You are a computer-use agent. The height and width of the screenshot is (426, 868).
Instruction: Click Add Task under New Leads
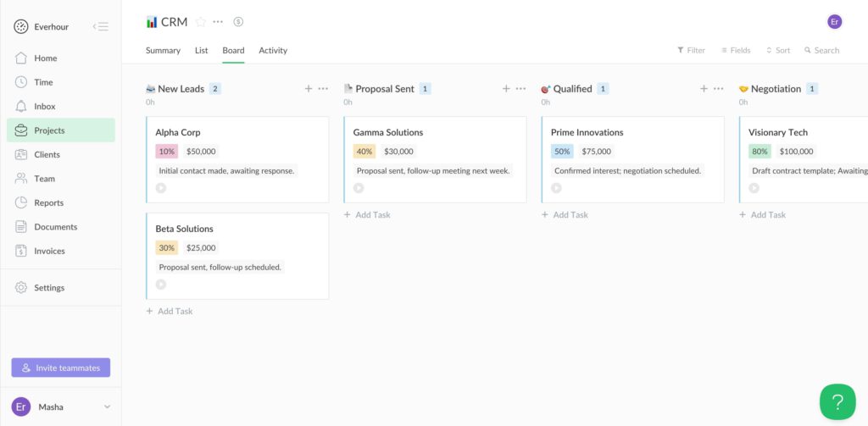click(x=170, y=311)
